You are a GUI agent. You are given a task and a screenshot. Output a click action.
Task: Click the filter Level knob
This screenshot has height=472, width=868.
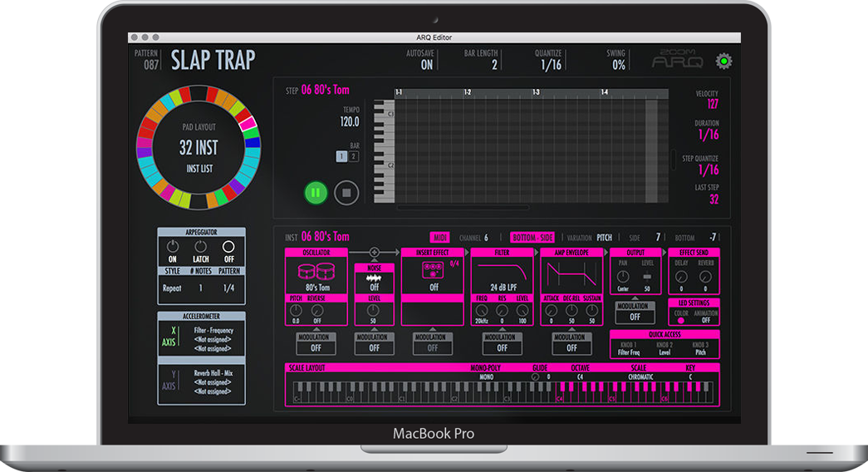[x=522, y=311]
